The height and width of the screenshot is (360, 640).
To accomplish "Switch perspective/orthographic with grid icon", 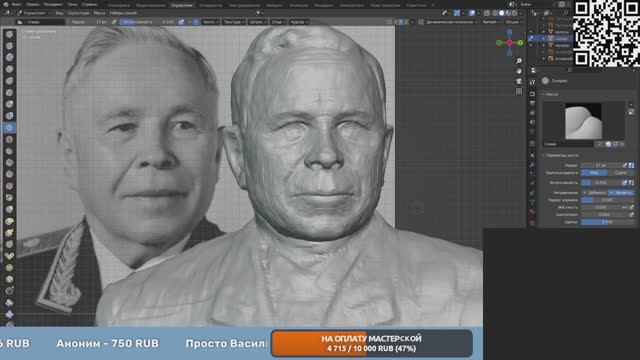I will tap(519, 91).
